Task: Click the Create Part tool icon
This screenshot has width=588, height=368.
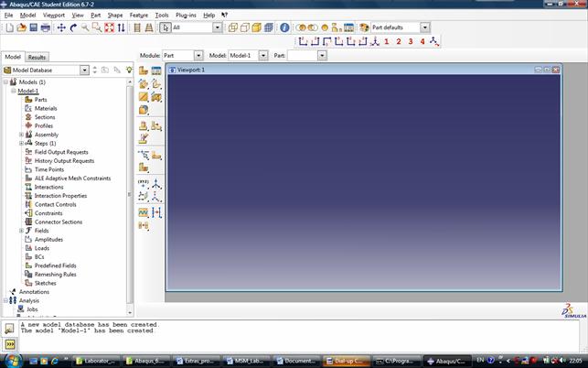Action: click(144, 70)
